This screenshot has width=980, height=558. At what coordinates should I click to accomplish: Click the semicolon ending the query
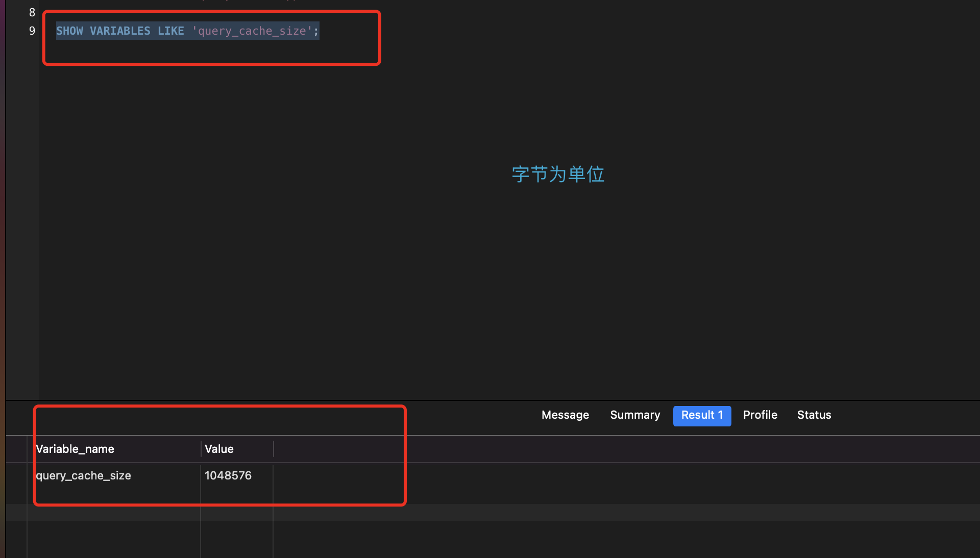coord(316,31)
